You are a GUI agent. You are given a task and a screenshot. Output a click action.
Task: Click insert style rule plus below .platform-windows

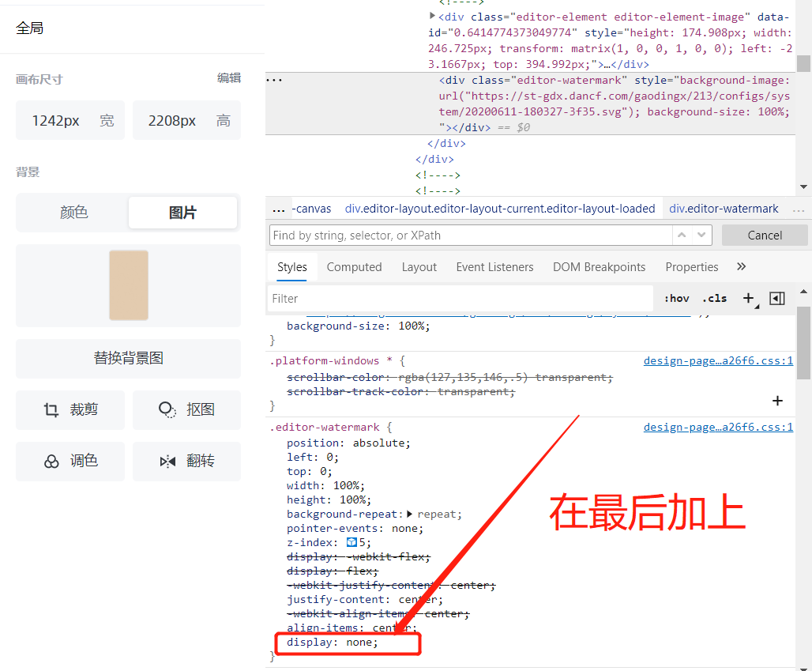[777, 401]
